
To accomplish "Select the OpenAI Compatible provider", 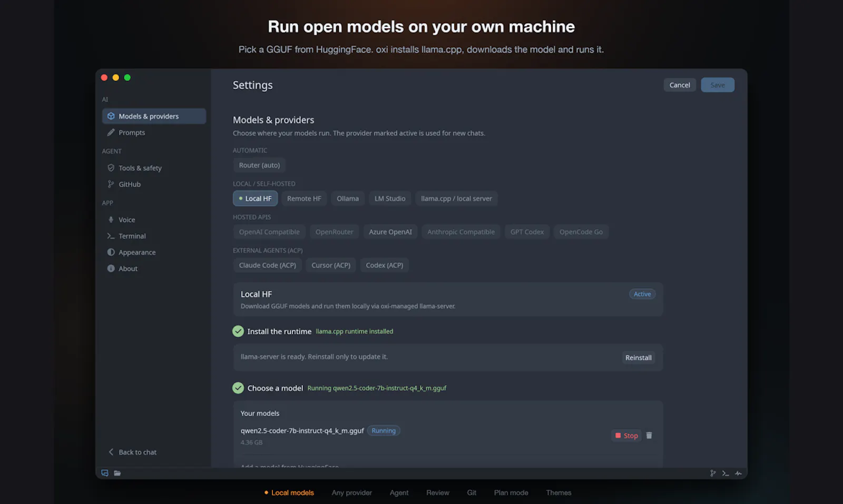I will tap(269, 232).
